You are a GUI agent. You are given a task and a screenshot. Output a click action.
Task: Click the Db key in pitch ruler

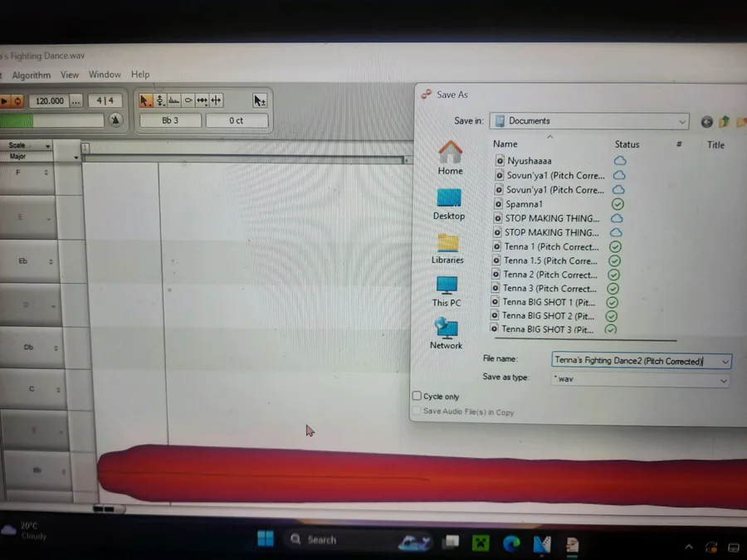[32, 348]
